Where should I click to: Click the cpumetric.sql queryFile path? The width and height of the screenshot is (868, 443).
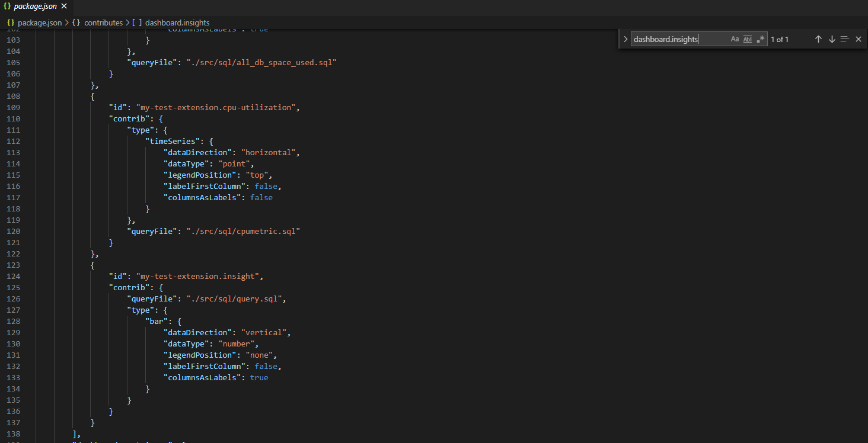(x=243, y=231)
